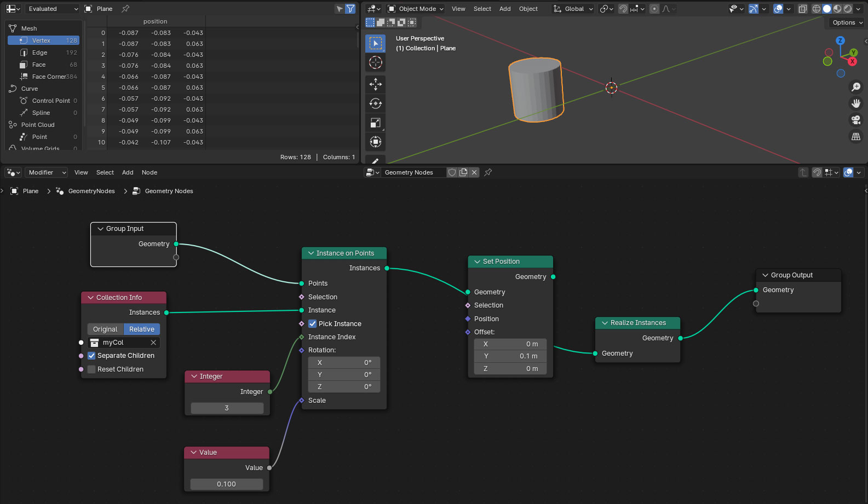Open the Add menu in node editor
Screen dimensions: 868x504
pos(128,172)
